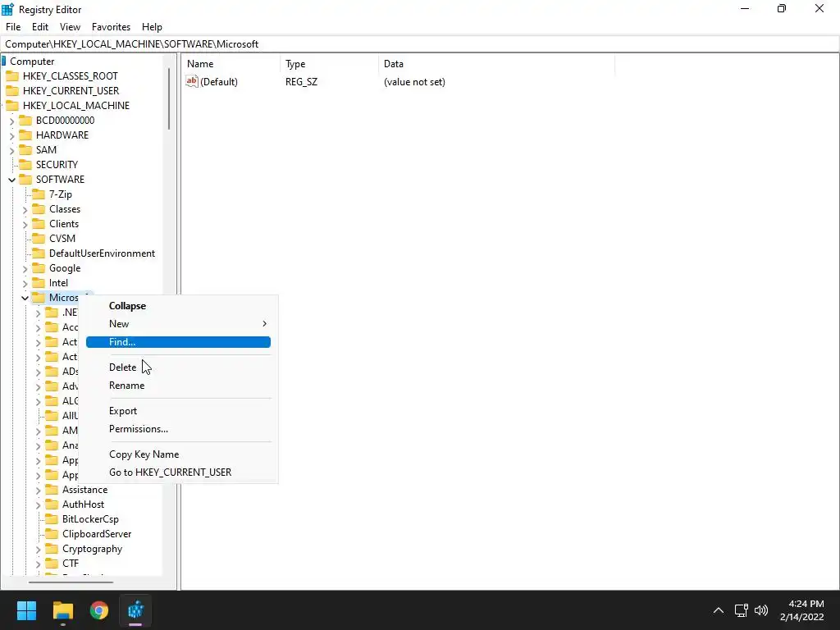
Task: Click the HKEY_LOCAL_MACHINE folder icon
Action: click(x=12, y=106)
